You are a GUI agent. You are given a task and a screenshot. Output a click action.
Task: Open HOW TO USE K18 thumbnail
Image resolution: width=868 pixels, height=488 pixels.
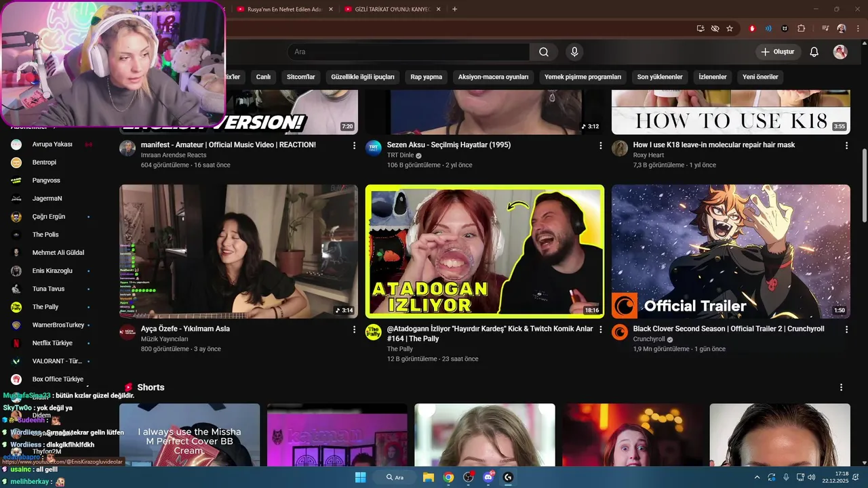tap(731, 112)
